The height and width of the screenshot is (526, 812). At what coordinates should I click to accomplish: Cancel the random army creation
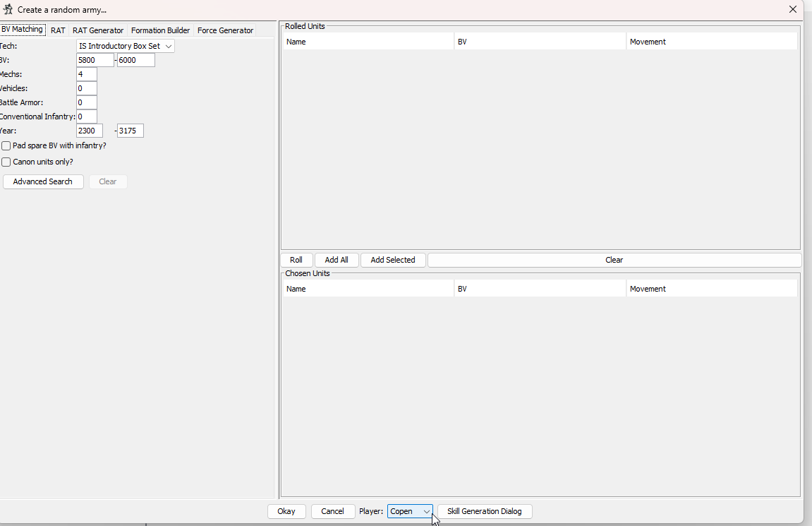[x=332, y=511]
